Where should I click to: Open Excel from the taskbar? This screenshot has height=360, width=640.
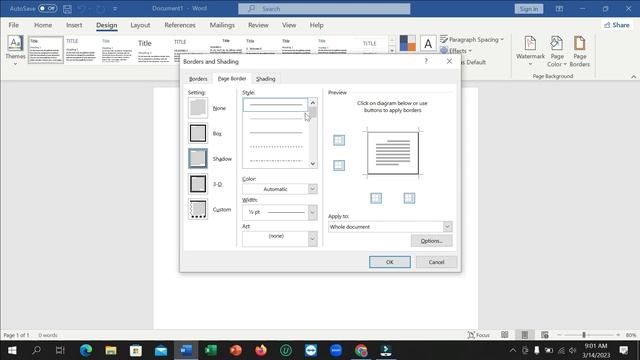[211, 350]
